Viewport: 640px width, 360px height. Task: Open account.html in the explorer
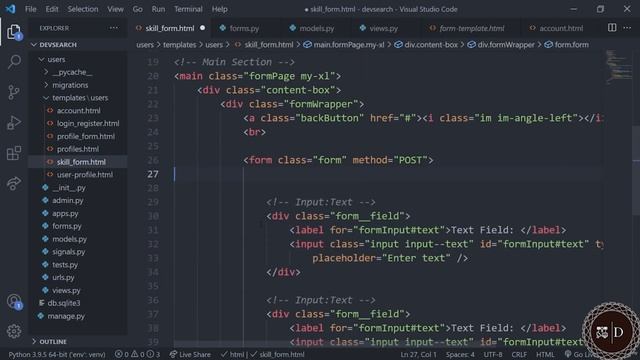point(78,111)
